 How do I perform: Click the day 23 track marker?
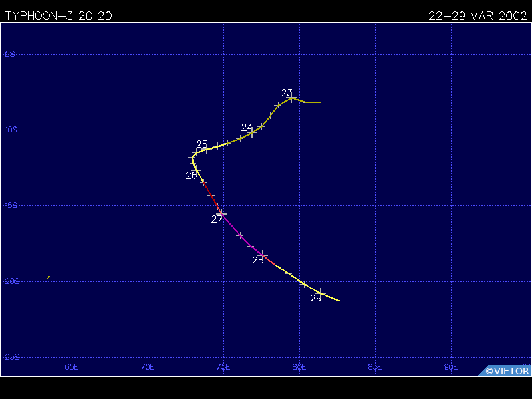(x=292, y=98)
